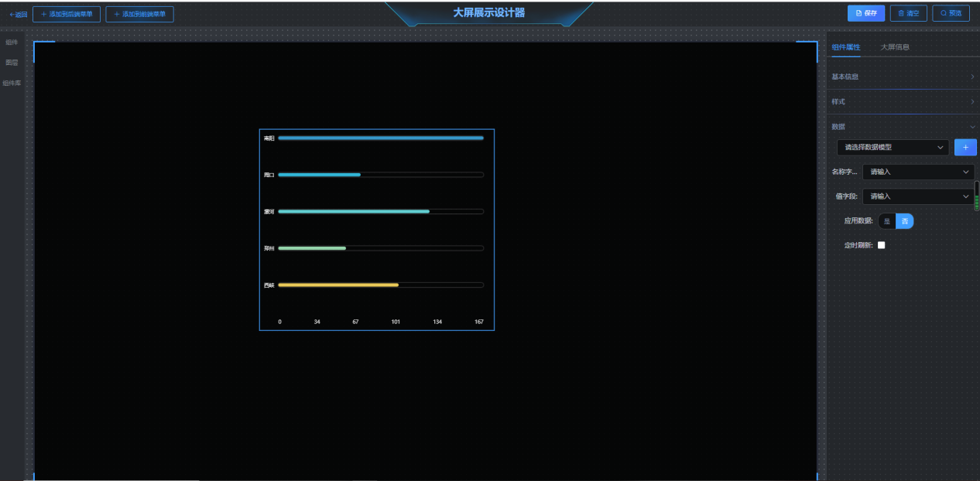Clear the canvas with 清空 button
Screen dimensions: 980x481
(909, 13)
